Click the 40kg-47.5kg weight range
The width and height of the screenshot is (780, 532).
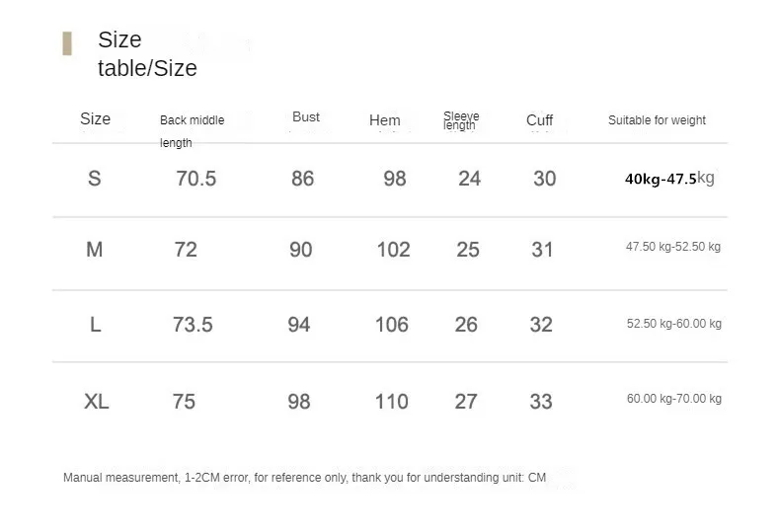pos(669,179)
